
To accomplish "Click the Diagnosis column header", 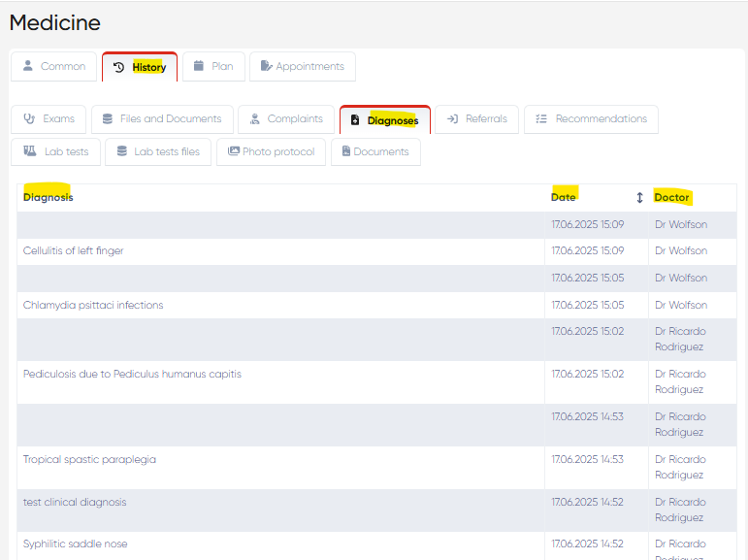I will pyautogui.click(x=49, y=198).
